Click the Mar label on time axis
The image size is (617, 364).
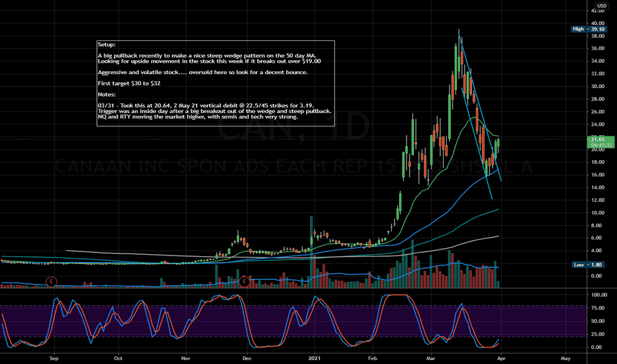[x=431, y=359]
